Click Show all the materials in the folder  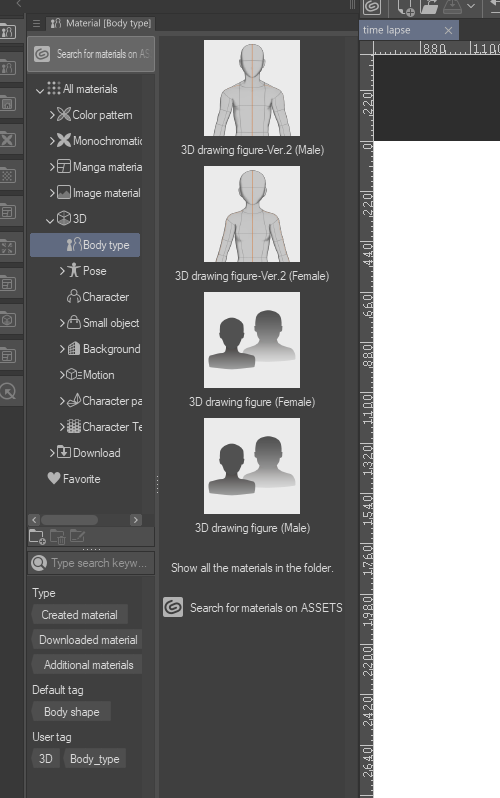[x=252, y=568]
